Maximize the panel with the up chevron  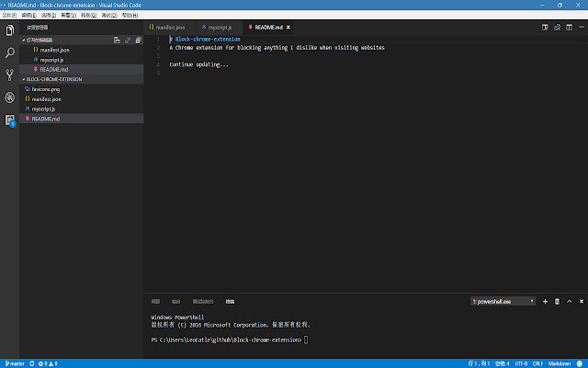pyautogui.click(x=570, y=302)
